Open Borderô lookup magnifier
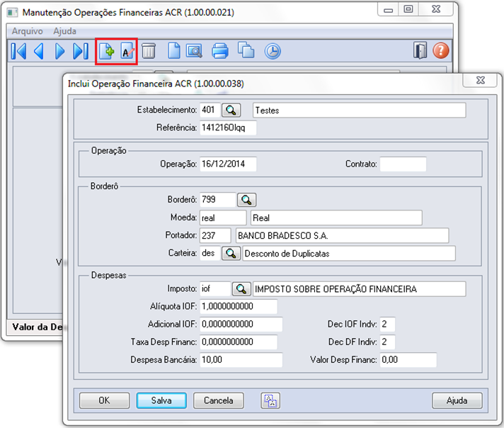The width and height of the screenshot is (504, 428). click(x=246, y=200)
